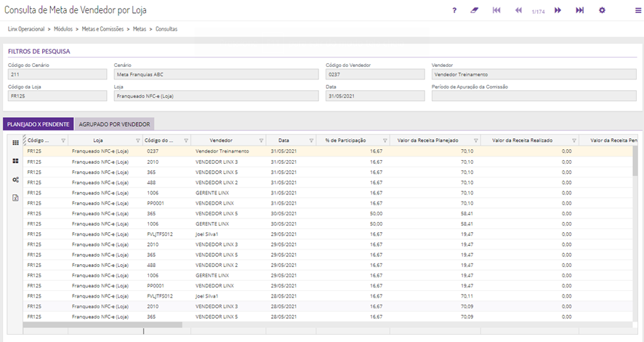Open the settings gear in header
This screenshot has height=342, width=644.
point(602,10)
